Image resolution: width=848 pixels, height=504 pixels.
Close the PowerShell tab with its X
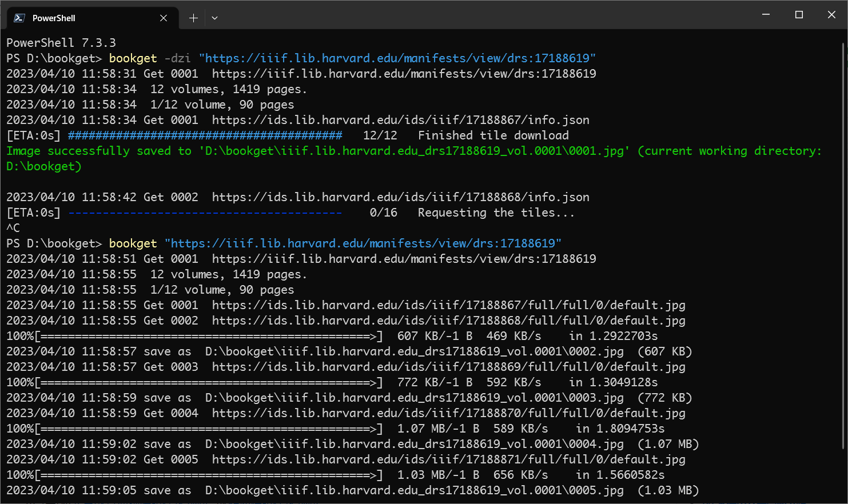coord(164,18)
